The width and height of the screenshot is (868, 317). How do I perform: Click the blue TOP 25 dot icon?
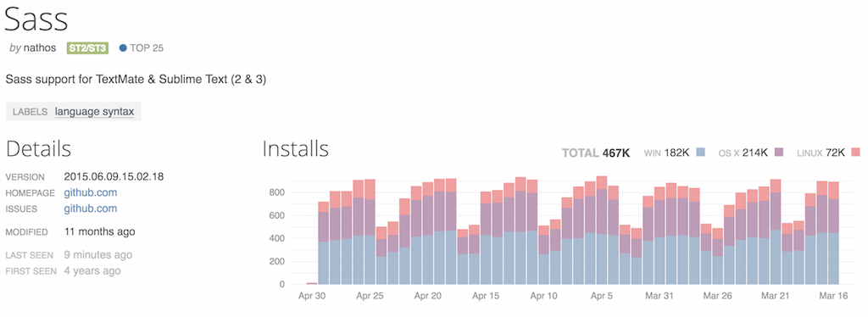click(x=123, y=48)
